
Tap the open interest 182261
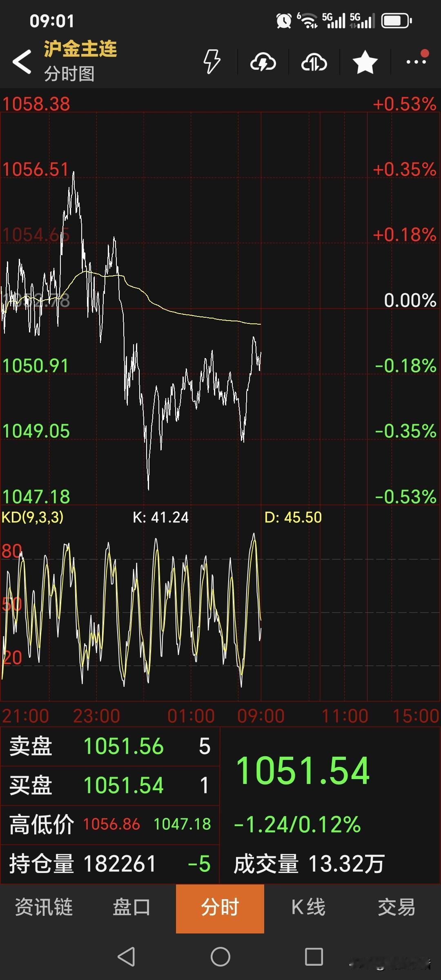pos(120,864)
